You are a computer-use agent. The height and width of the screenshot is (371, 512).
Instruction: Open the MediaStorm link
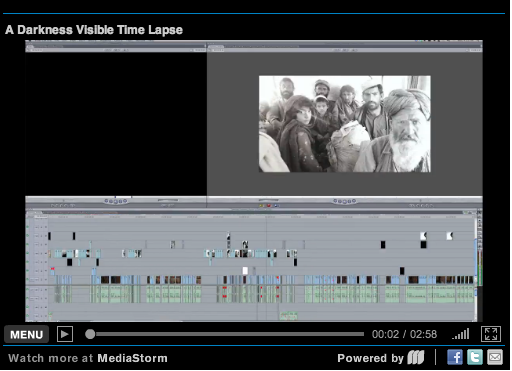click(132, 358)
